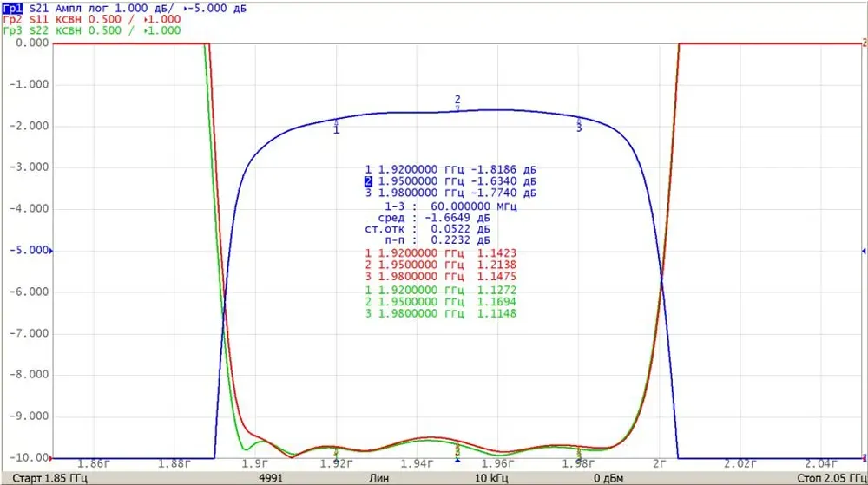This screenshot has width=868, height=485.
Task: Click the 'п-п : 0.2232 дБ' peak-to-peak line
Action: 437,240
